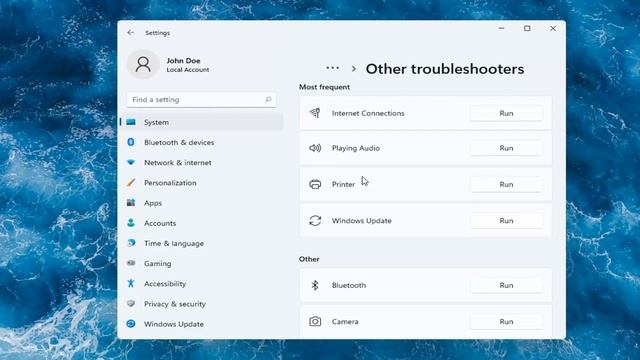
Task: Expand the breadcrumb ellipsis menu
Action: click(333, 68)
